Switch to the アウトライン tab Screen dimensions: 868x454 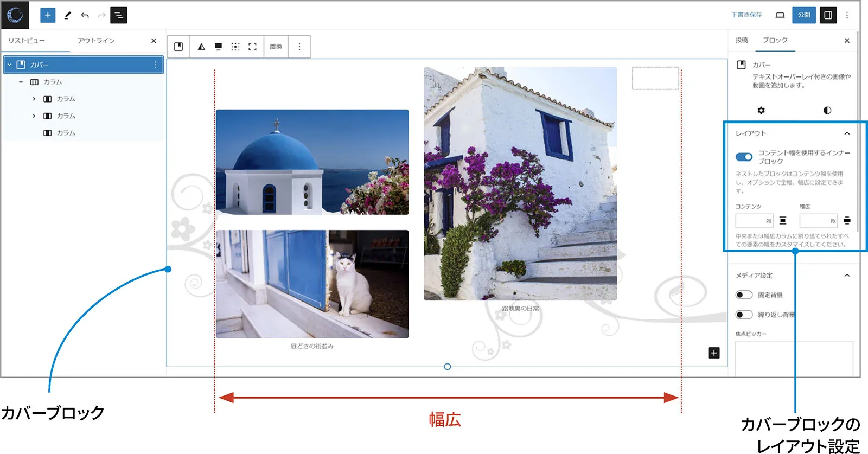click(x=96, y=41)
